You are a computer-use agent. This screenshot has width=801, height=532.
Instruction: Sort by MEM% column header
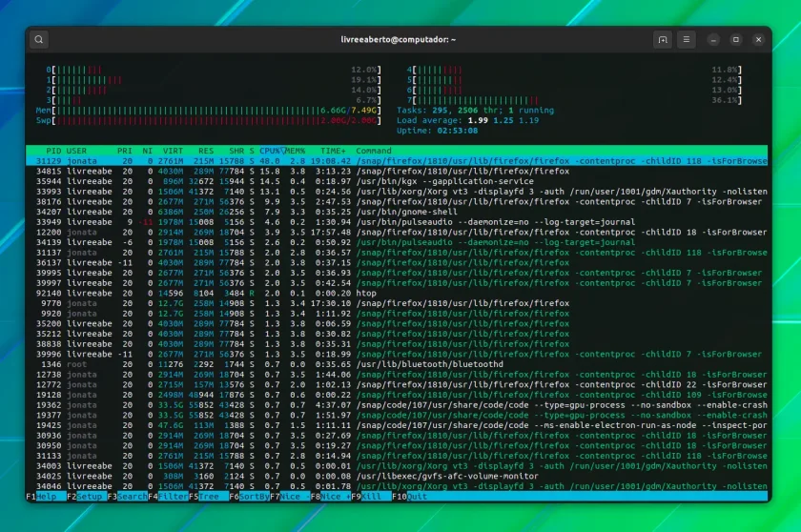296,151
